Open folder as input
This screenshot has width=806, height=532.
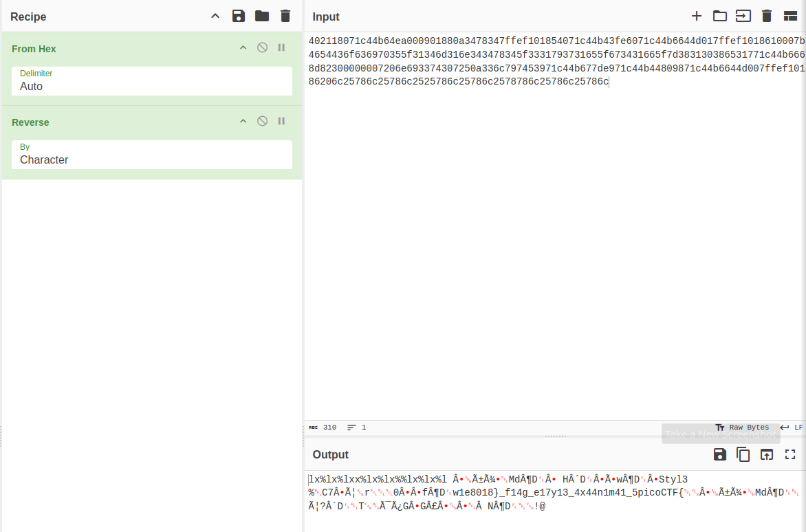(719, 16)
